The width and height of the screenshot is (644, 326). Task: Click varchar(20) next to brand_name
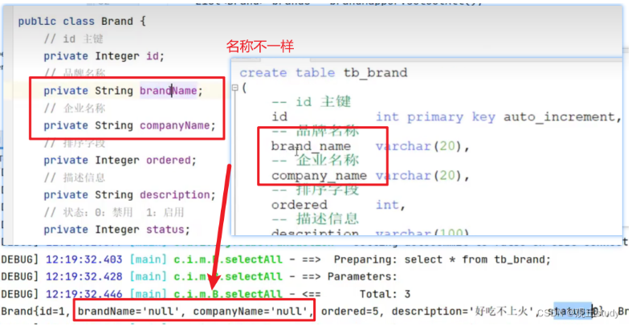(420, 146)
